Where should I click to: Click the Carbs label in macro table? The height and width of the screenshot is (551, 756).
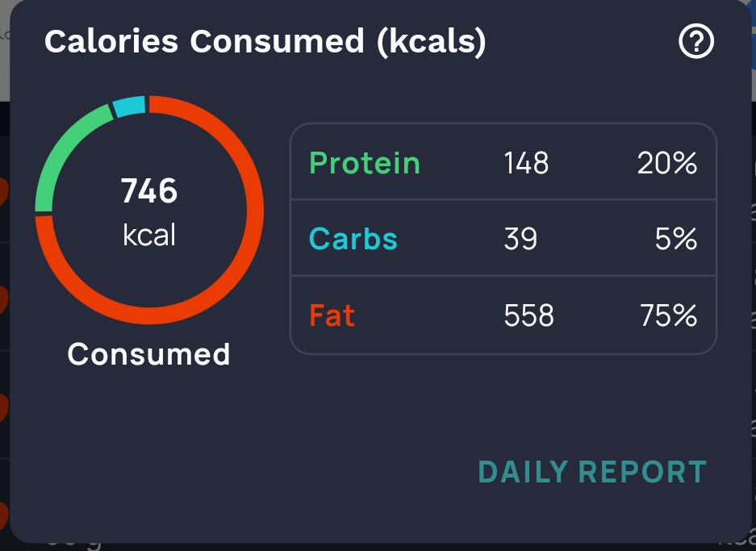(353, 240)
